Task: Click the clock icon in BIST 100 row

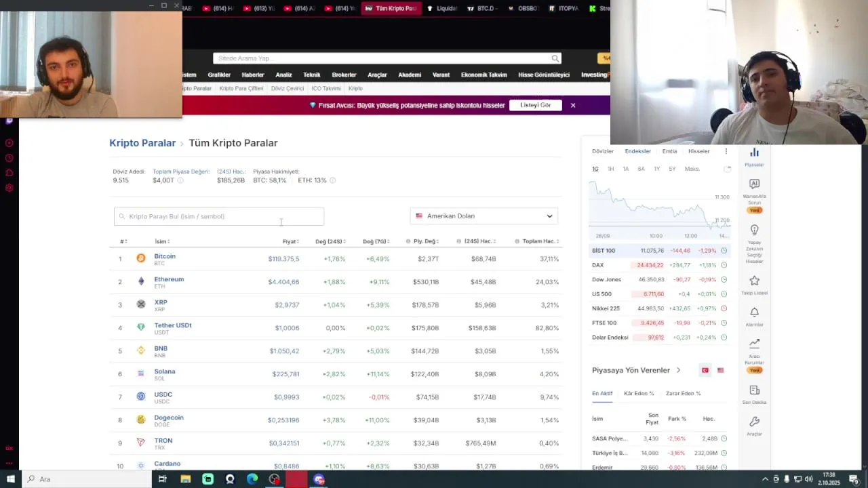Action: [x=724, y=251]
